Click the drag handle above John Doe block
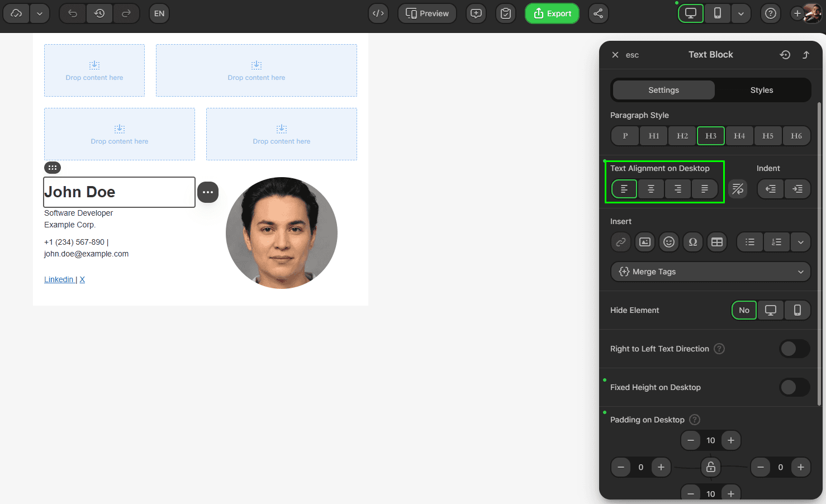 (53, 168)
